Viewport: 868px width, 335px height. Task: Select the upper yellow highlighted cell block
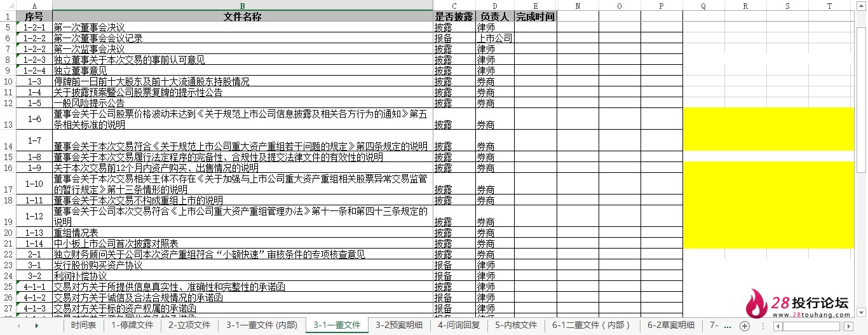point(768,130)
